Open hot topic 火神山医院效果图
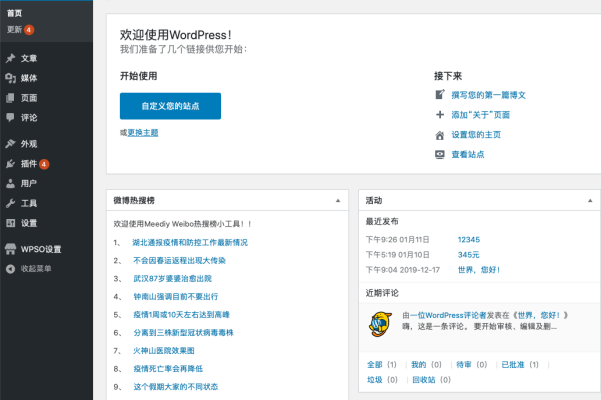 (164, 351)
